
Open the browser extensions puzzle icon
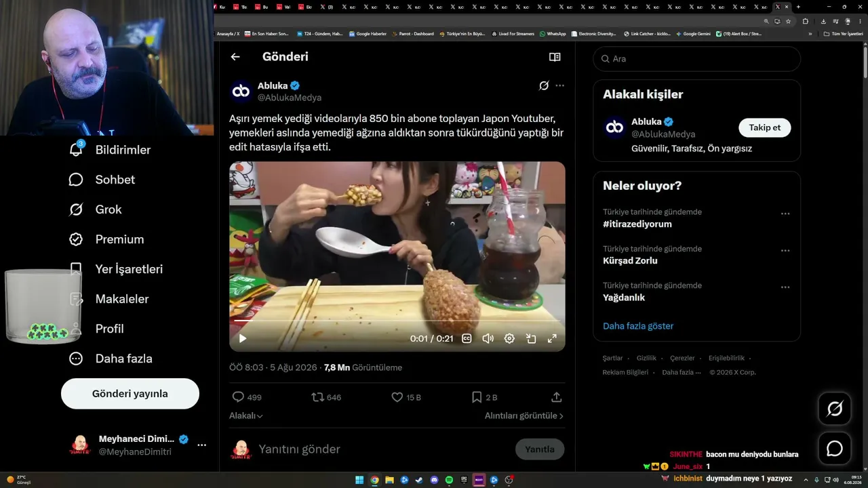click(x=806, y=21)
